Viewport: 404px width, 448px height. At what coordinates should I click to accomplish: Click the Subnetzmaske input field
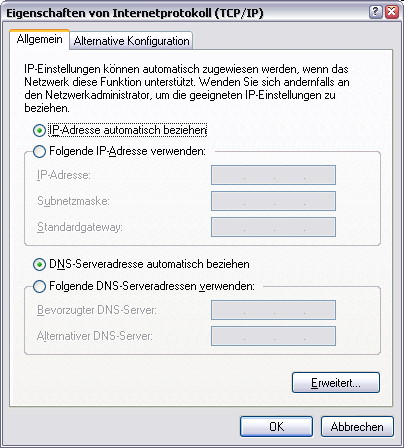point(273,201)
